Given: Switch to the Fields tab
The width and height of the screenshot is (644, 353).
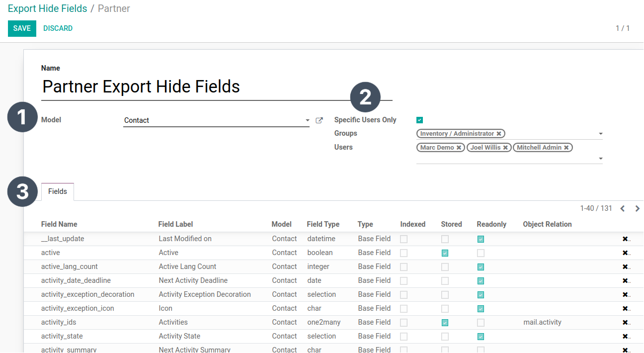Looking at the screenshot, I should click(58, 191).
